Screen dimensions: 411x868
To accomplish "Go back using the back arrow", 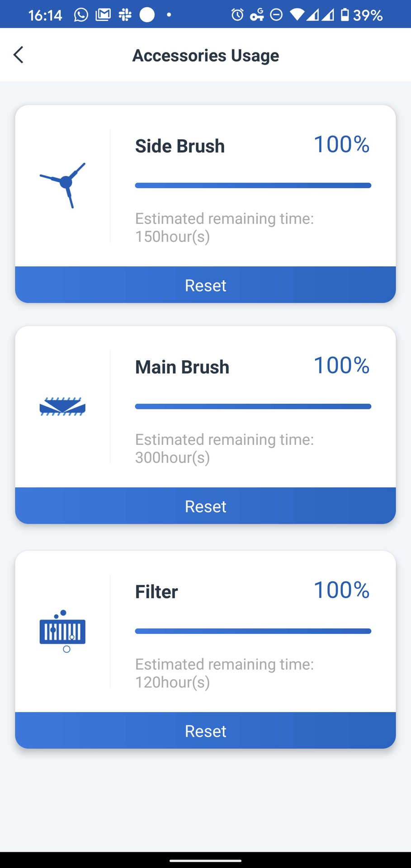I will (19, 55).
